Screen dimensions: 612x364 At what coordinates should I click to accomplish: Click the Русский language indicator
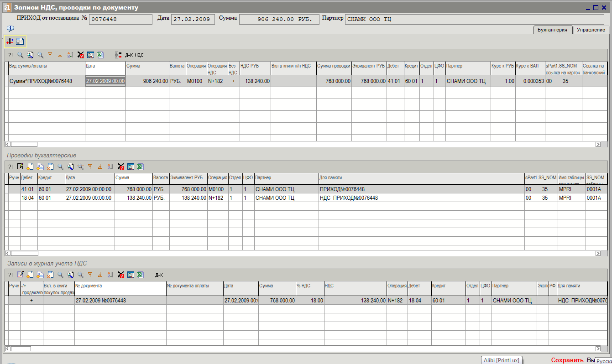[x=603, y=360]
